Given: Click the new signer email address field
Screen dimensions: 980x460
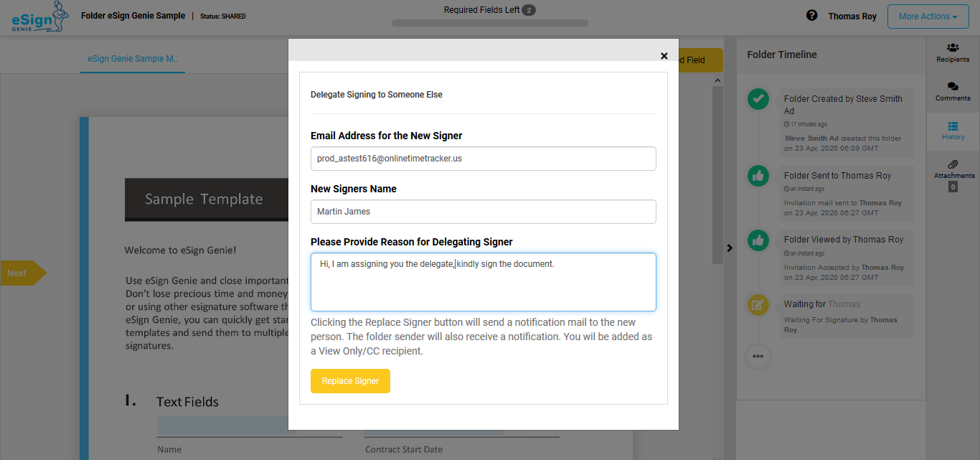Looking at the screenshot, I should coord(483,159).
